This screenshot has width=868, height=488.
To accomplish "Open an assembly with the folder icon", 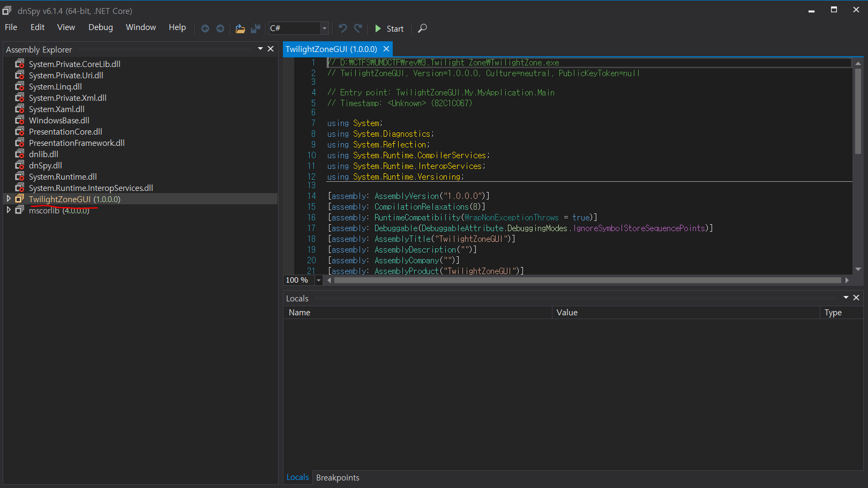I will tap(240, 28).
